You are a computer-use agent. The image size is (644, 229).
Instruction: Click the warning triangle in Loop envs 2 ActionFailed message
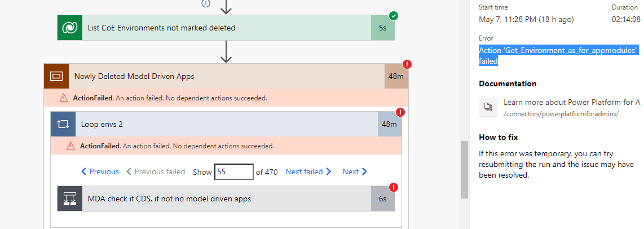click(70, 146)
